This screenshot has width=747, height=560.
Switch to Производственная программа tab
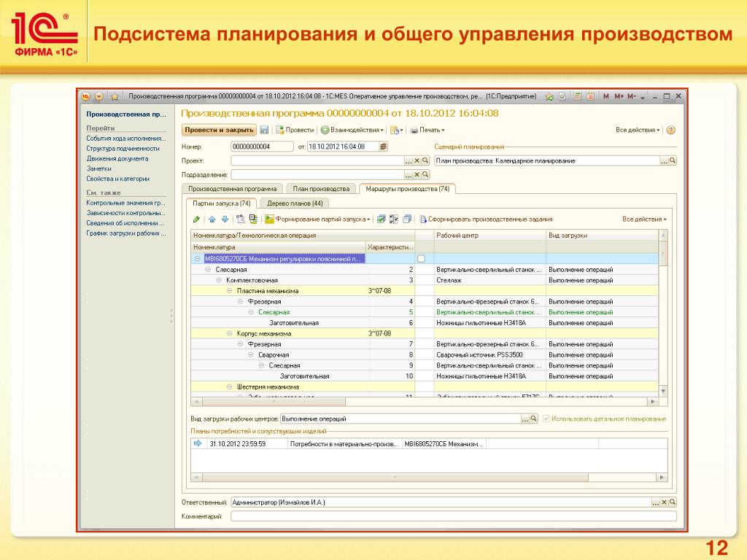click(233, 189)
